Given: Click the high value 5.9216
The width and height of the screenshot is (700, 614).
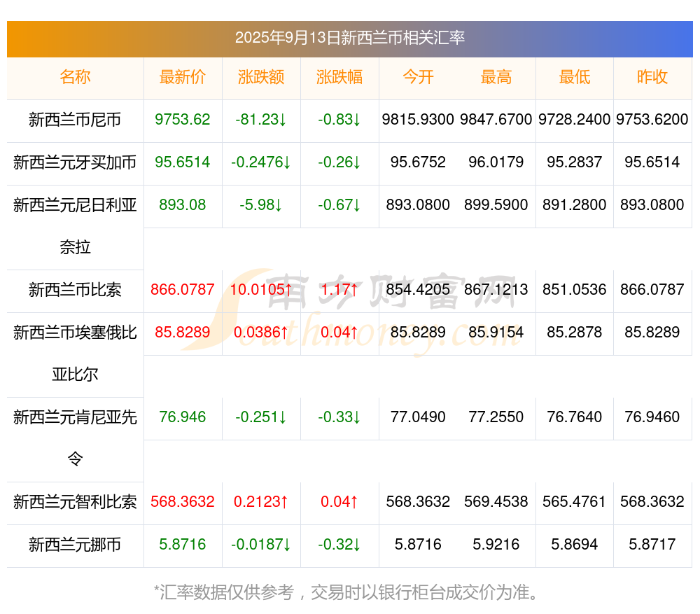Looking at the screenshot, I should pos(496,545).
